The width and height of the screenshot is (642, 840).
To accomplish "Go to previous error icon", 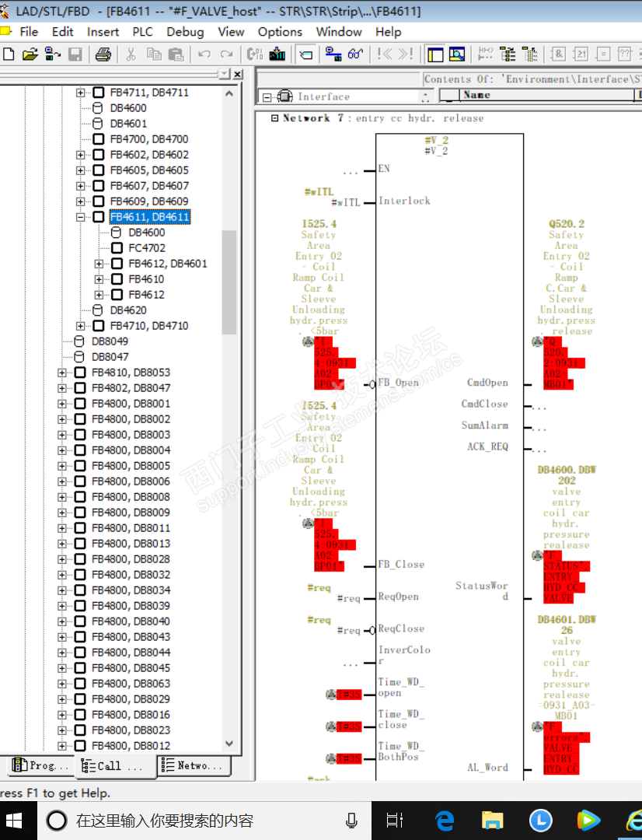I will tap(385, 54).
